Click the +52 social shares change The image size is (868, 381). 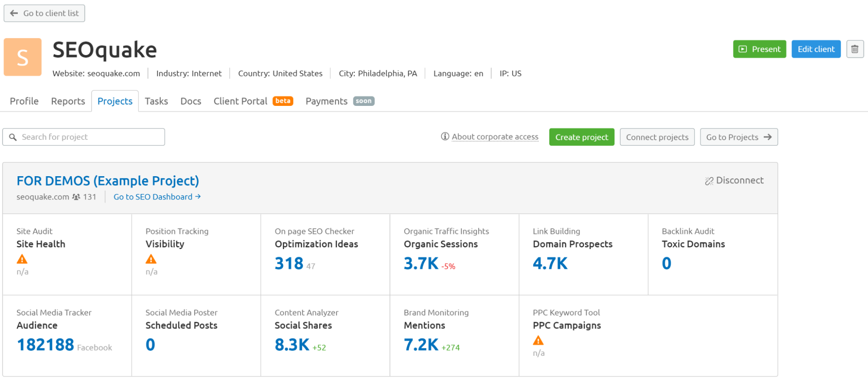(319, 348)
